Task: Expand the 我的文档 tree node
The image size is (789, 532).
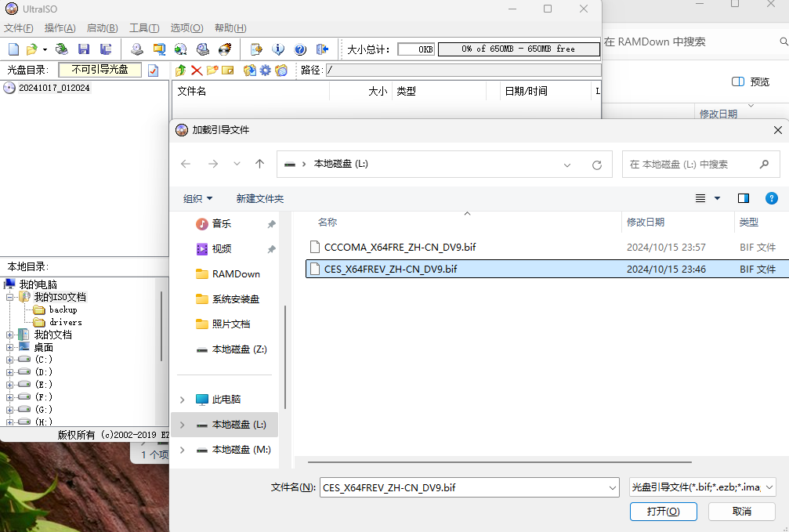Action: coord(9,335)
